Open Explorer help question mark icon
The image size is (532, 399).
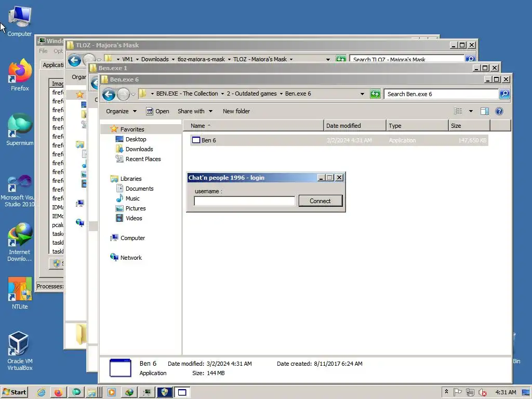[499, 111]
